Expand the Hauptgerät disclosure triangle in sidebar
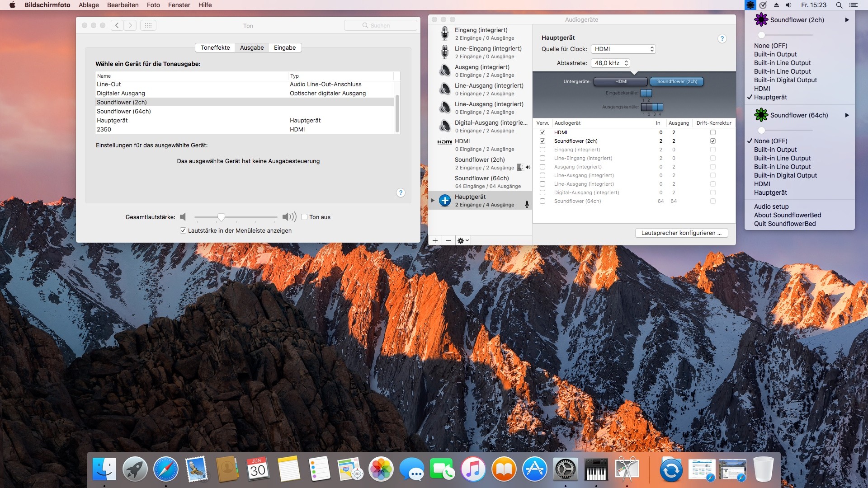 pyautogui.click(x=433, y=200)
